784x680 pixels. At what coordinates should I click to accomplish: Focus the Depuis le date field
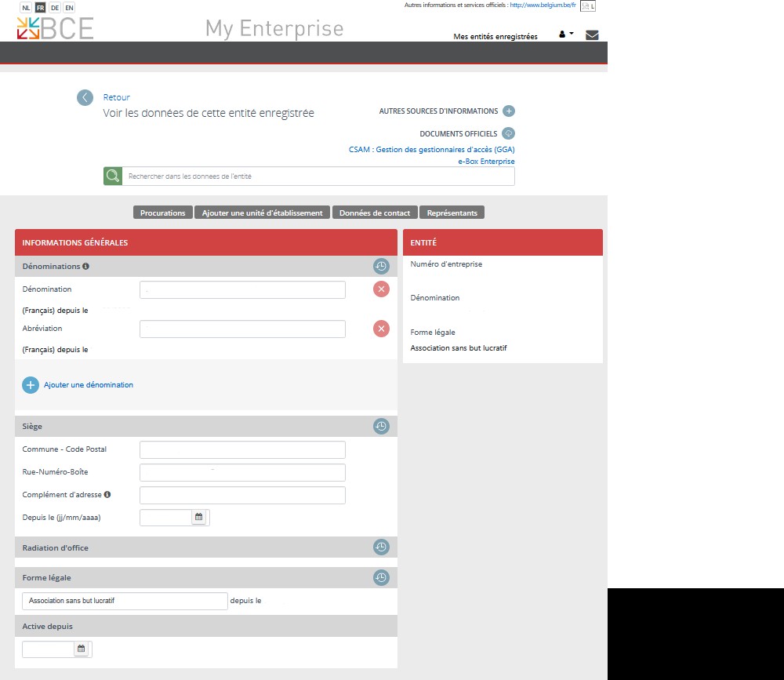click(166, 518)
